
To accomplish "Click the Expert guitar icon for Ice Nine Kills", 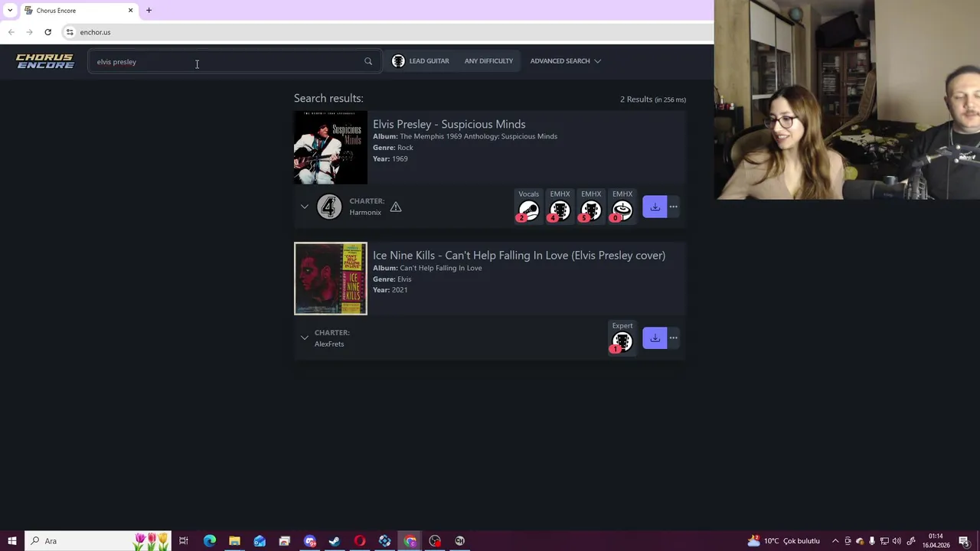I will tap(622, 342).
